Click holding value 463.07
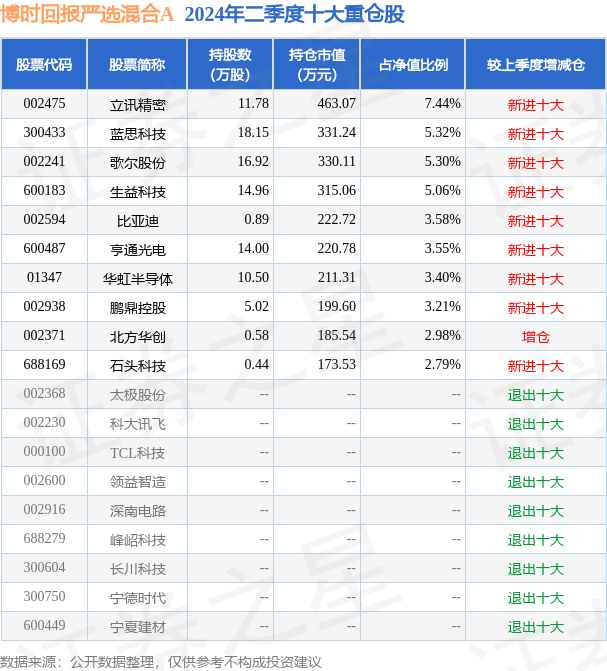Image resolution: width=607 pixels, height=671 pixels. click(336, 104)
